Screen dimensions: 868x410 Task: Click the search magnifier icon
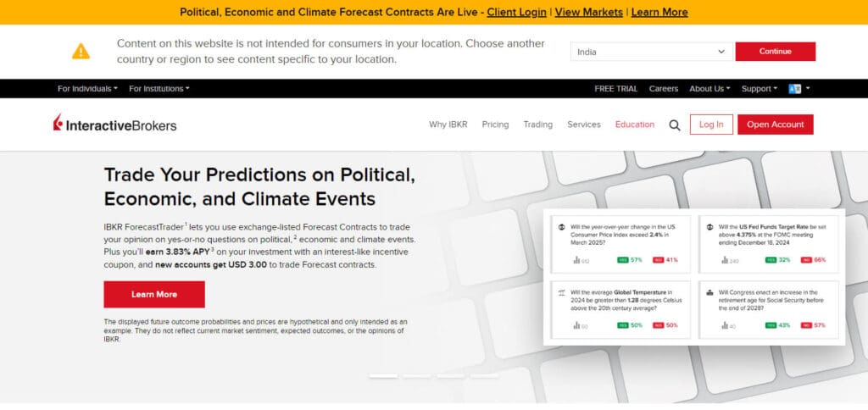point(674,125)
